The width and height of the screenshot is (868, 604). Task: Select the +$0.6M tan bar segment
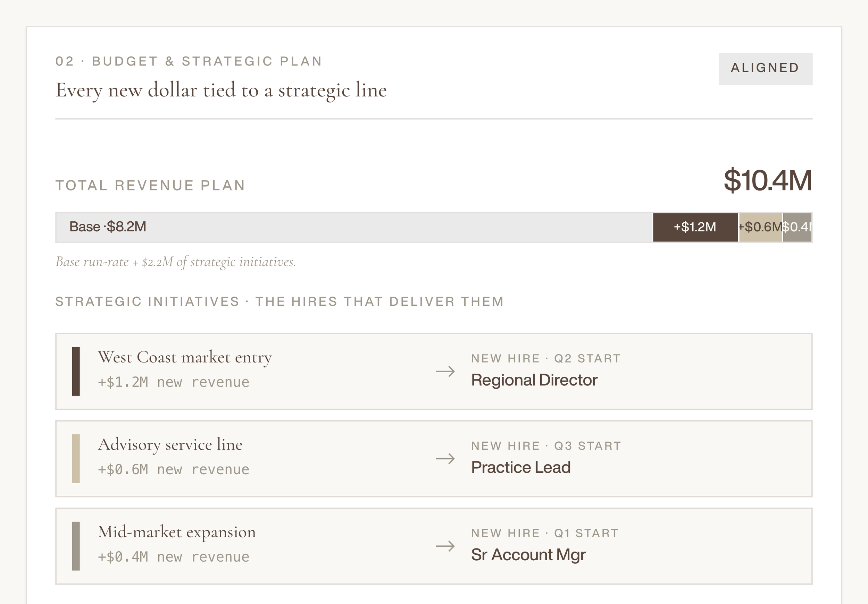coord(760,227)
